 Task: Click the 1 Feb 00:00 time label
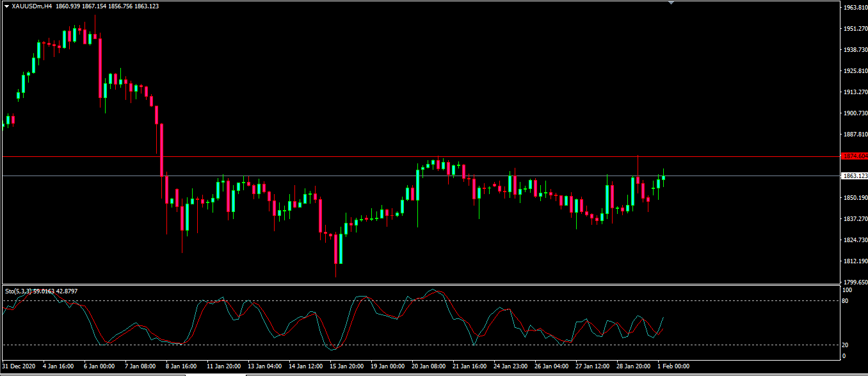pyautogui.click(x=672, y=366)
